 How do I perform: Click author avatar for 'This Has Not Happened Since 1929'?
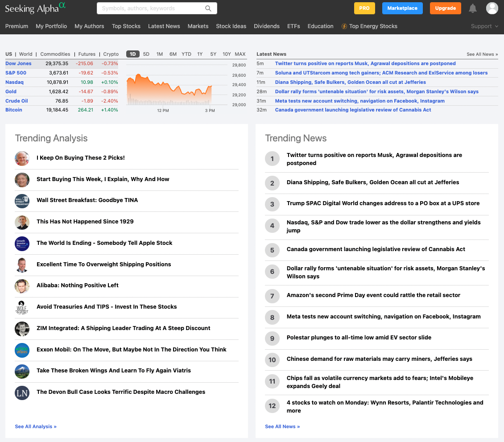coord(22,223)
